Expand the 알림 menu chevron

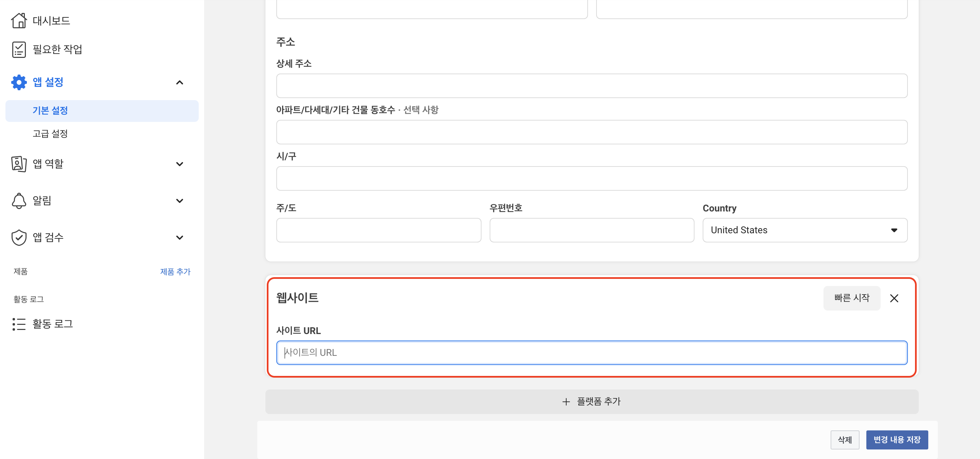180,201
